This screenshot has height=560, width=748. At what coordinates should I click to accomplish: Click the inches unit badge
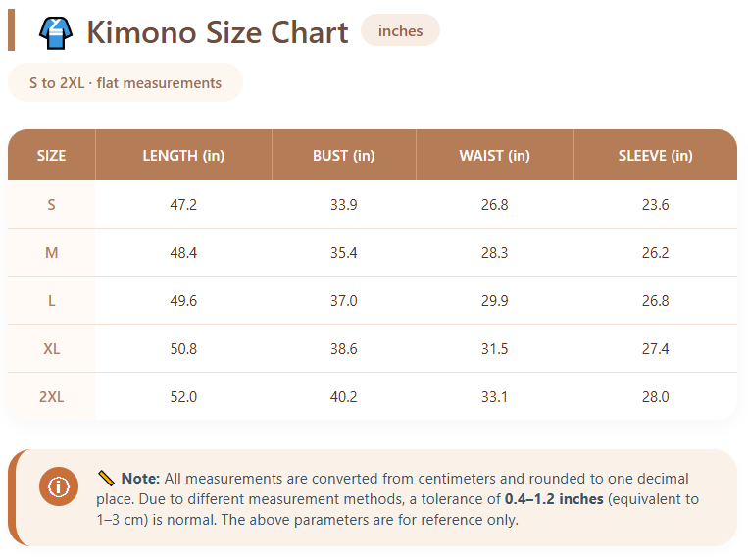tap(400, 30)
